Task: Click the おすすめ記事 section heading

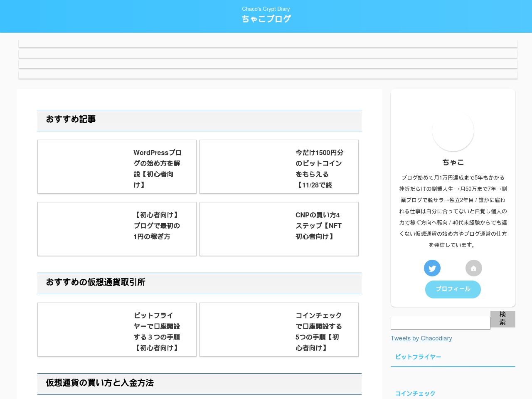Action: [x=199, y=121]
